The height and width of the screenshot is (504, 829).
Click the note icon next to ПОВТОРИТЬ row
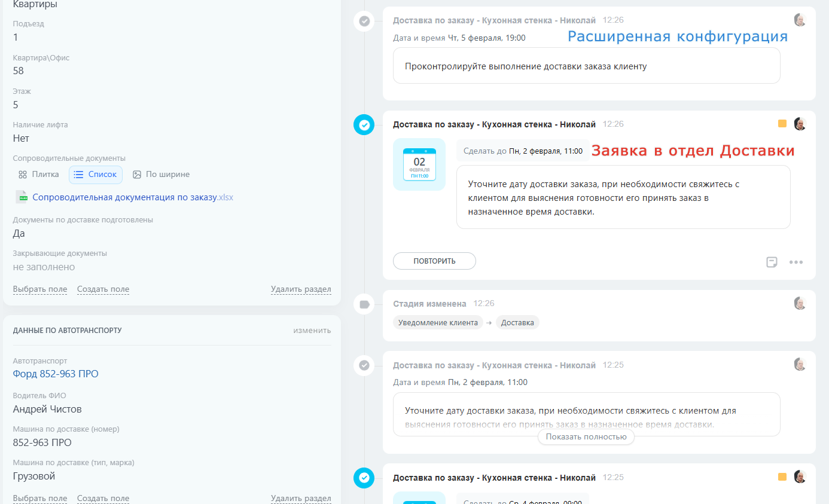coord(772,262)
